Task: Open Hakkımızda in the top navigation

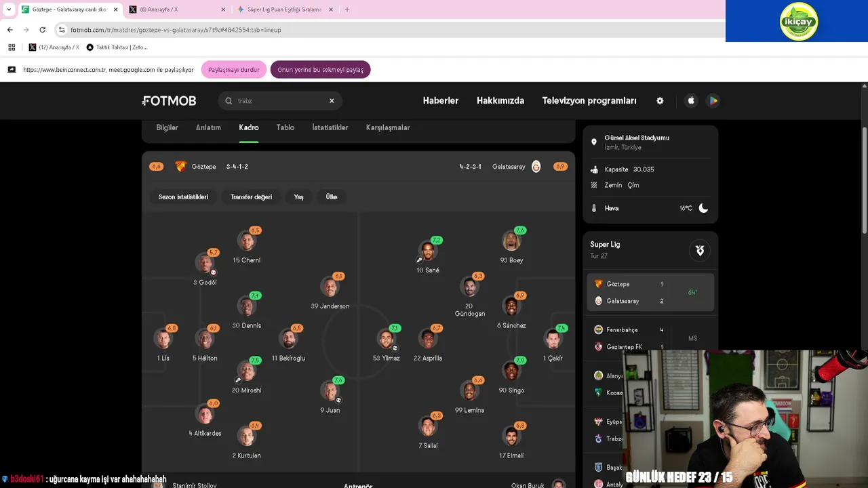Action: tap(500, 101)
